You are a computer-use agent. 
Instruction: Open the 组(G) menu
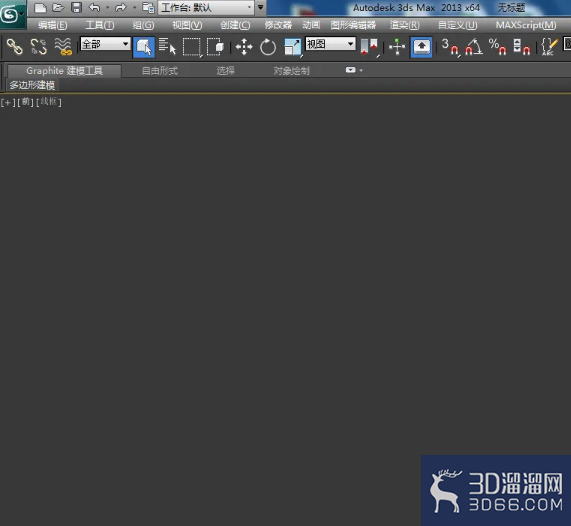(143, 25)
